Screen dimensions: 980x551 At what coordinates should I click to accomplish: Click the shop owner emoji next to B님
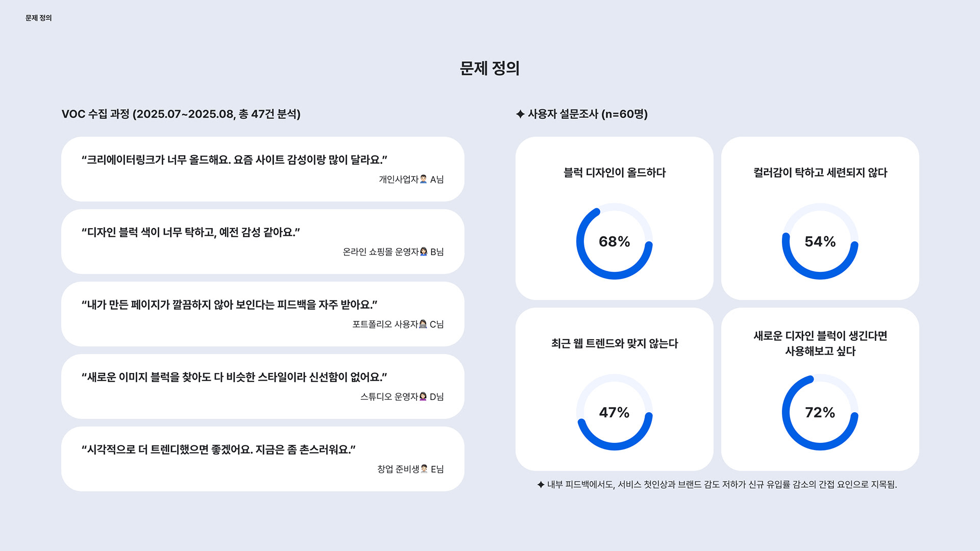click(424, 252)
